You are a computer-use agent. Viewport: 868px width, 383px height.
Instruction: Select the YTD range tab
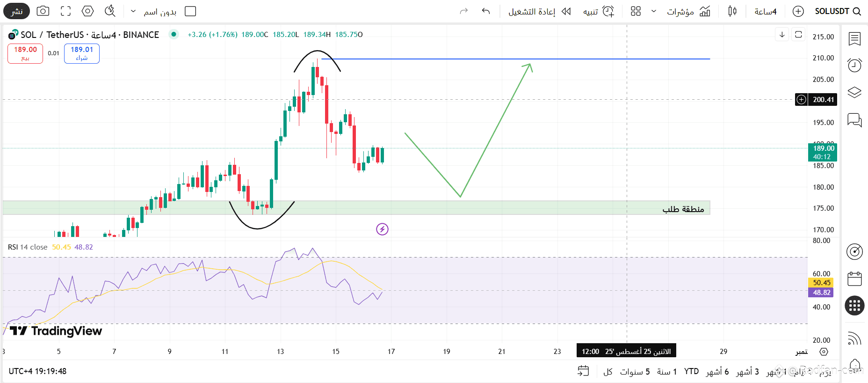point(691,371)
